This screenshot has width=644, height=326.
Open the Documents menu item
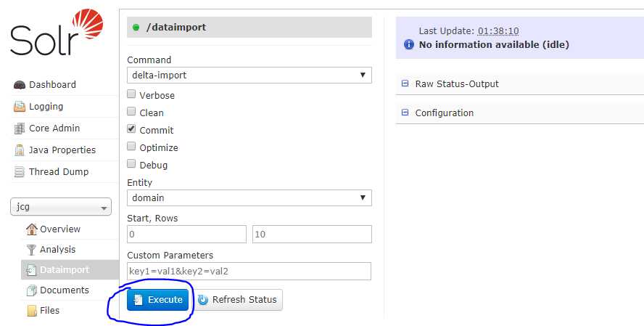click(x=64, y=290)
